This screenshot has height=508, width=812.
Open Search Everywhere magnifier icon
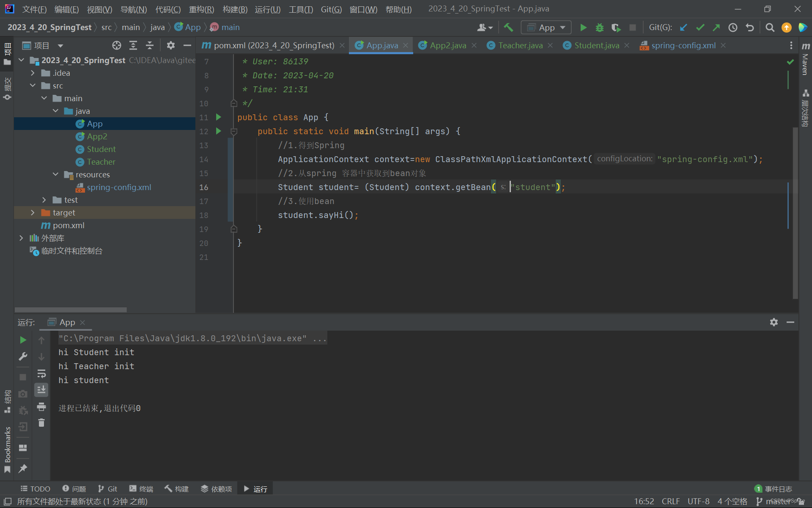[x=770, y=28]
